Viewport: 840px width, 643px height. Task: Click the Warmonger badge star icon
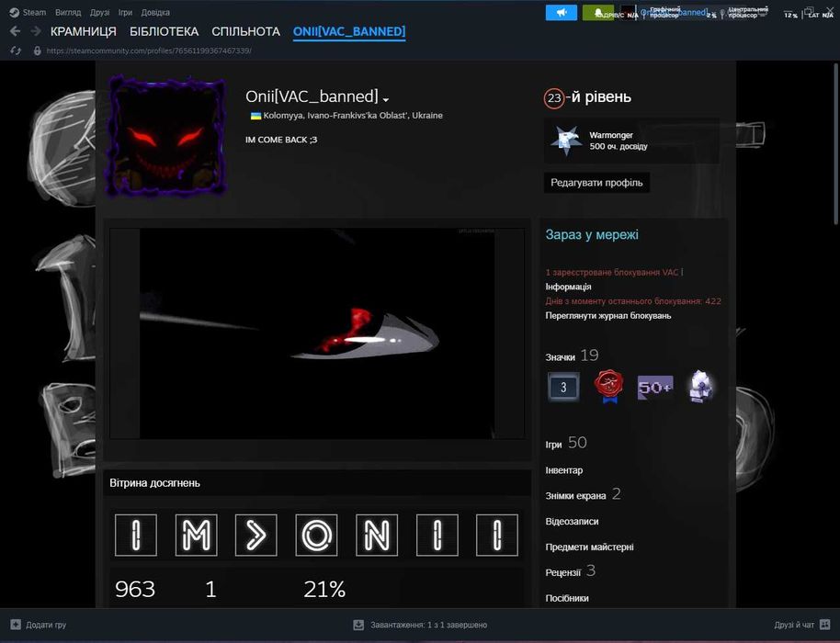566,141
